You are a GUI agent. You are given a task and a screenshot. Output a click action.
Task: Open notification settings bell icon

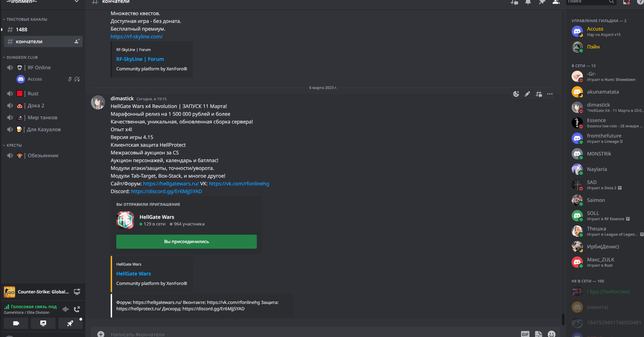(x=528, y=2)
